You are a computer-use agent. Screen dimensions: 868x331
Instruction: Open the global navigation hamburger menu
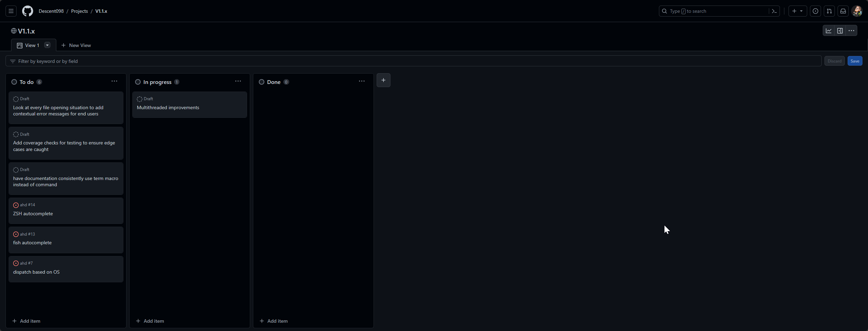[11, 11]
